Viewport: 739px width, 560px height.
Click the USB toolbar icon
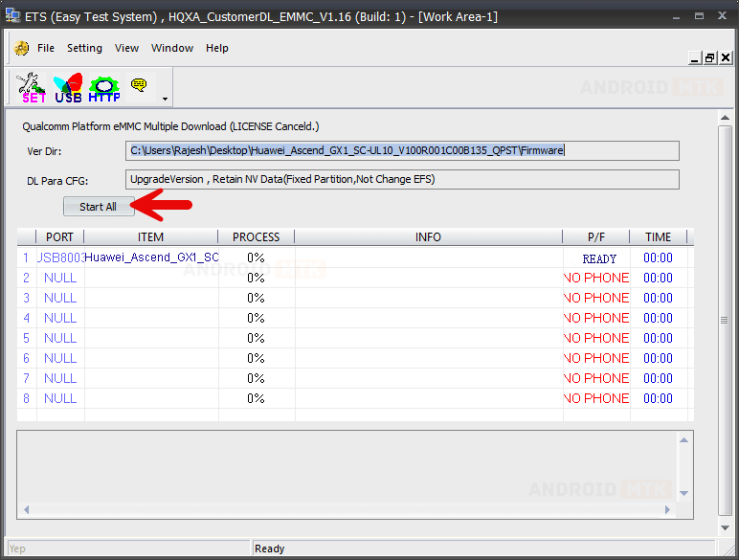(x=68, y=87)
